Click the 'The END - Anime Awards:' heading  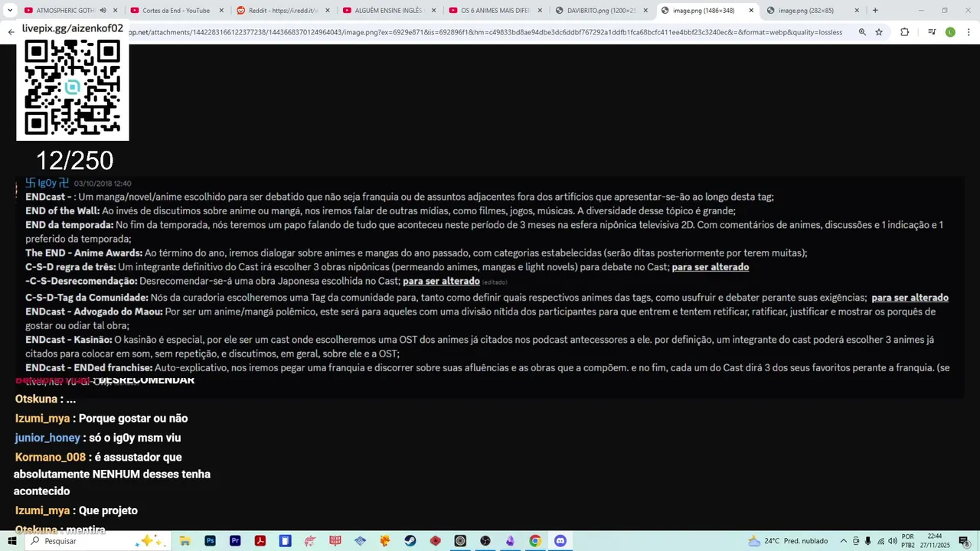pos(84,253)
